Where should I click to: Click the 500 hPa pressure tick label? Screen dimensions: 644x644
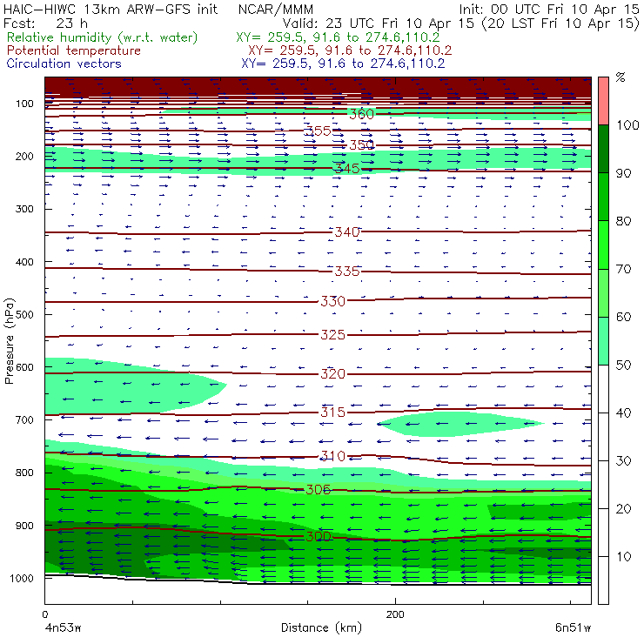pos(24,315)
